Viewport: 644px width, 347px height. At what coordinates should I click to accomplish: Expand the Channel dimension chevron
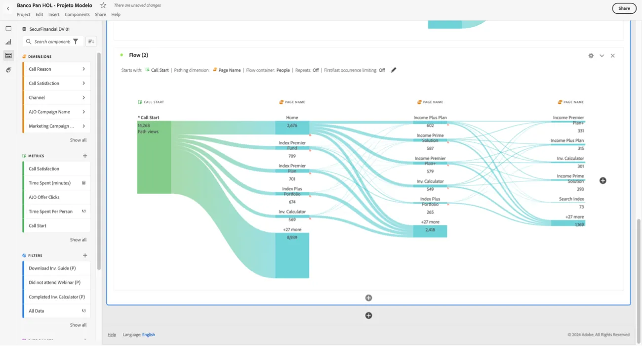83,98
